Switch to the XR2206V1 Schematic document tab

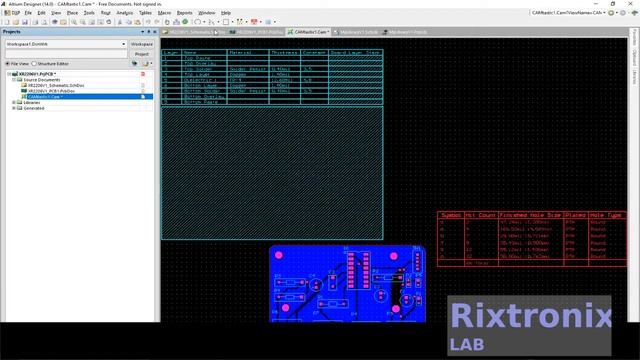[x=193, y=32]
